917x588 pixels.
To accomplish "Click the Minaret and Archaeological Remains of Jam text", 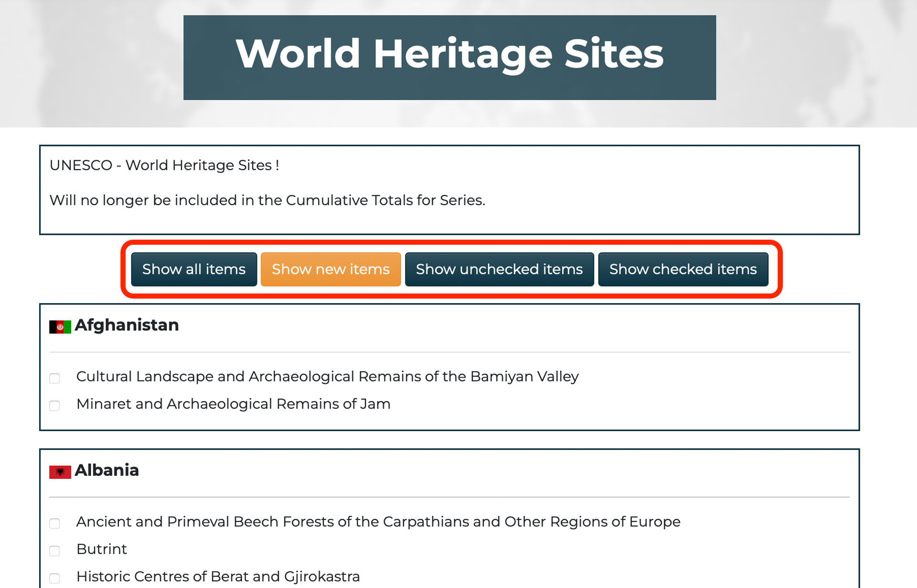I will point(233,404).
